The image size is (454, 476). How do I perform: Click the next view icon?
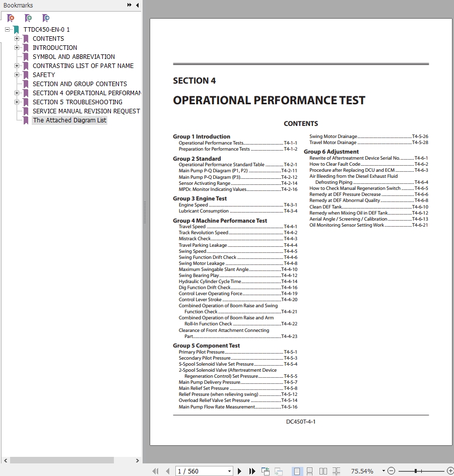click(x=279, y=471)
